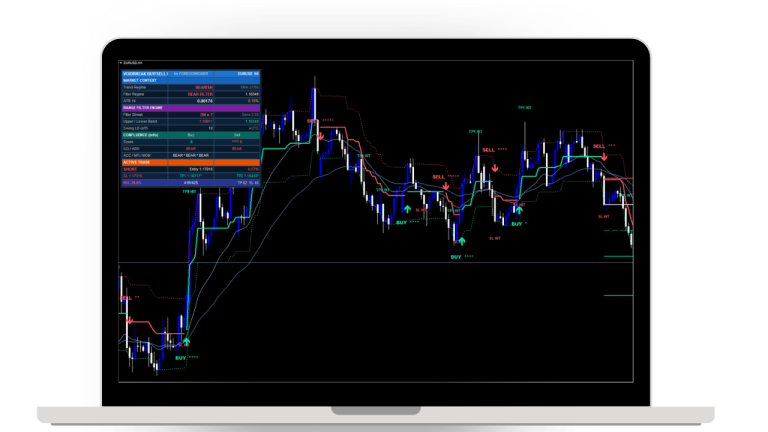Viewport: 768px width, 432px height.
Task: Click the 'Buy' column header in Confluence row
Action: coord(191,135)
